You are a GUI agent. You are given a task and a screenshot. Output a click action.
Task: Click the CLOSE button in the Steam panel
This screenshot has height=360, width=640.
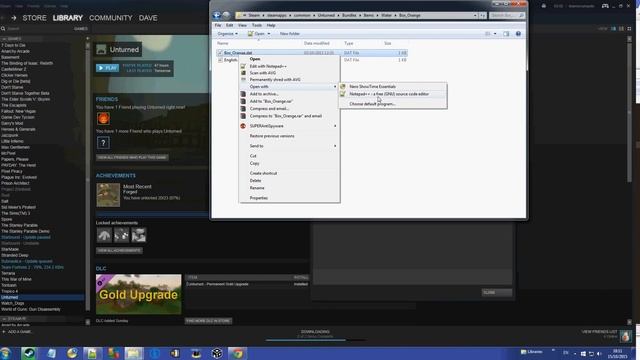click(497, 293)
